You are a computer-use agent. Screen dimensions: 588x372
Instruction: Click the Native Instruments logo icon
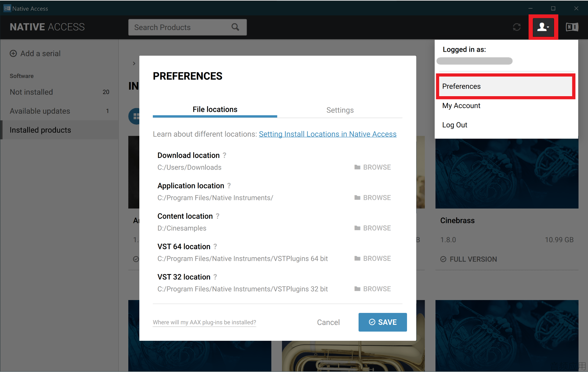pyautogui.click(x=572, y=27)
